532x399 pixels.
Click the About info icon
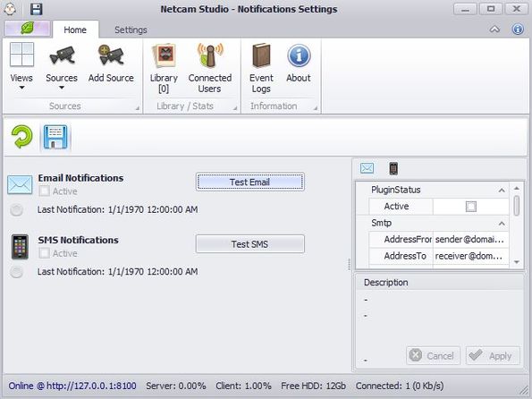[x=299, y=55]
